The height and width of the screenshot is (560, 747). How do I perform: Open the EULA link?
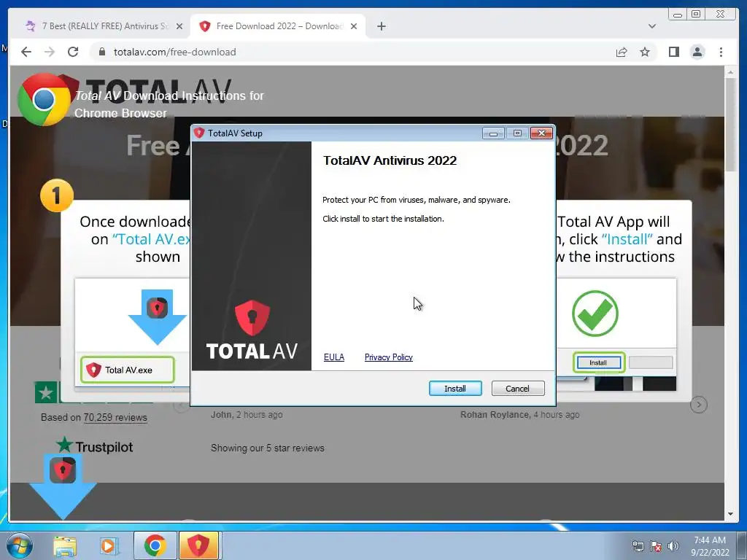click(x=334, y=357)
